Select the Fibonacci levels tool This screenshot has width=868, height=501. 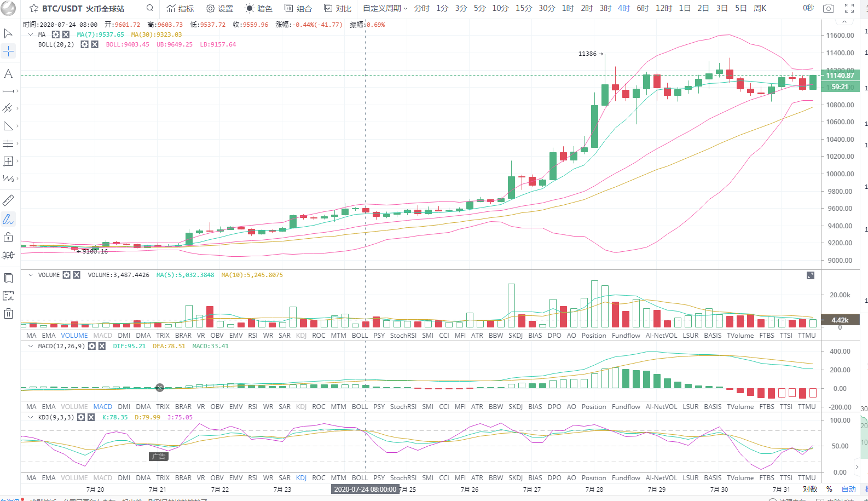(8, 143)
